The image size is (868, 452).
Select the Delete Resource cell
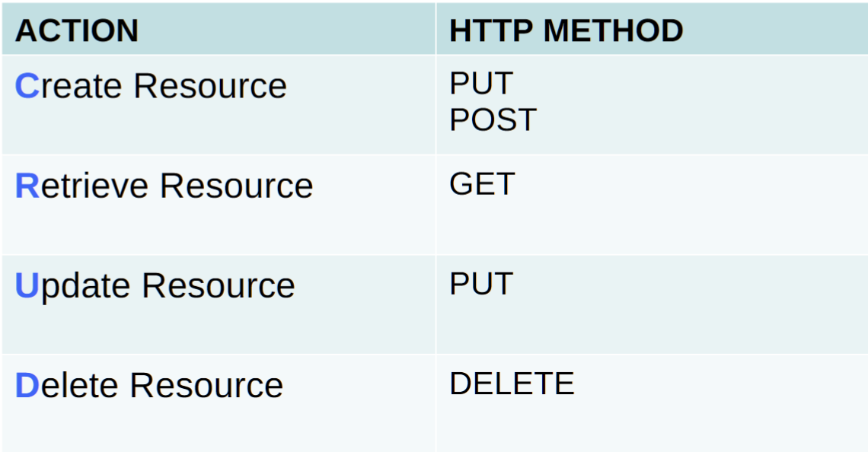[x=219, y=403]
